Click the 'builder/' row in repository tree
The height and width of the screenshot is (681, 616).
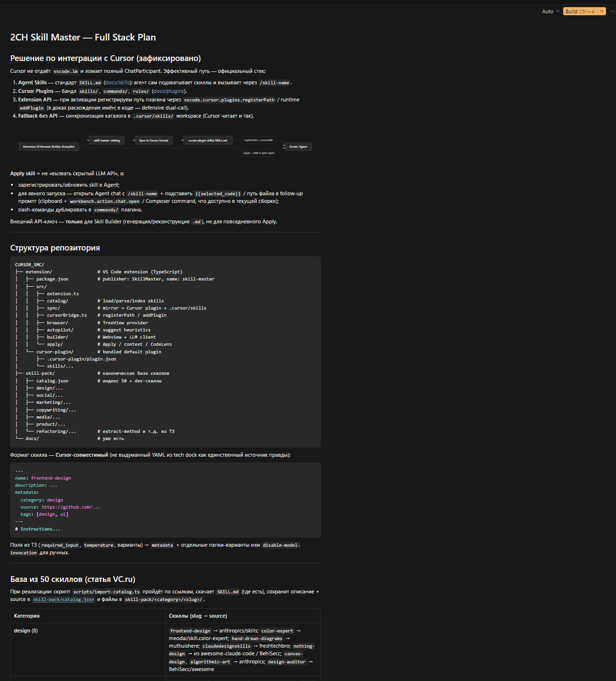click(x=59, y=337)
